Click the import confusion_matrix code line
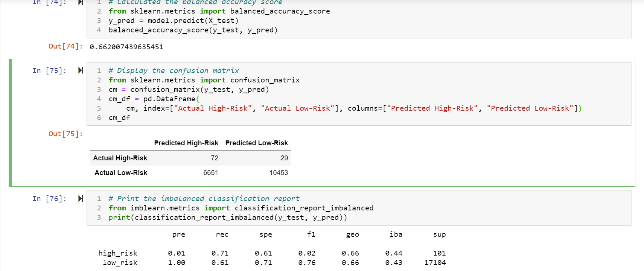The width and height of the screenshot is (644, 271). pos(204,80)
